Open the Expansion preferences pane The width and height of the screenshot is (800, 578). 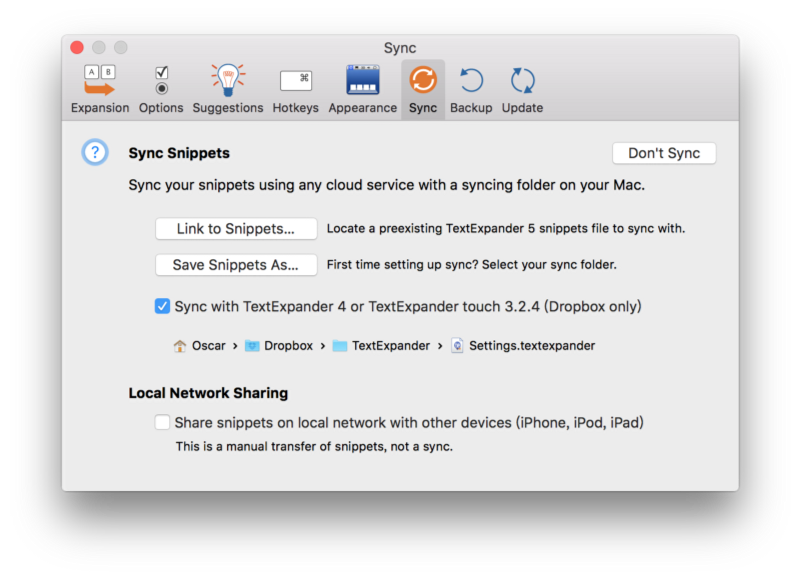(x=100, y=90)
